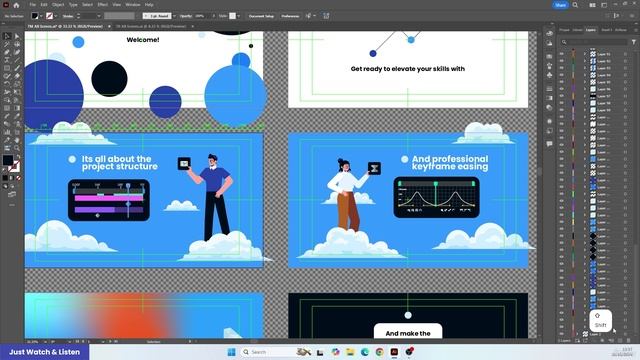
Task: Select the Hand tool
Action: pos(17,140)
